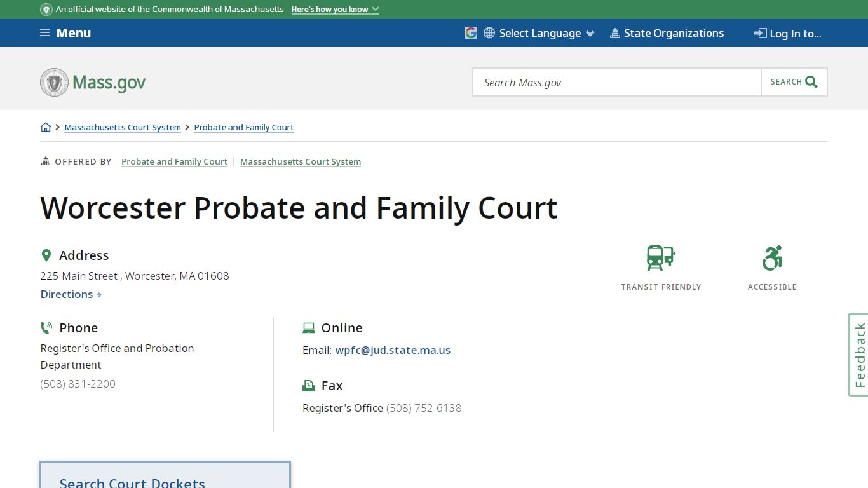Viewport: 868px width, 488px height.
Task: Click the Transit Friendly bus icon
Action: pyautogui.click(x=661, y=258)
